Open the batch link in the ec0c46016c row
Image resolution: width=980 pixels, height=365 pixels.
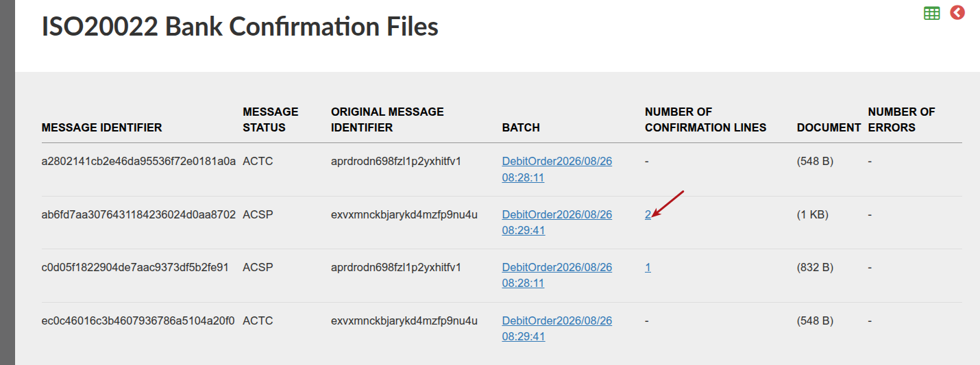pyautogui.click(x=557, y=328)
